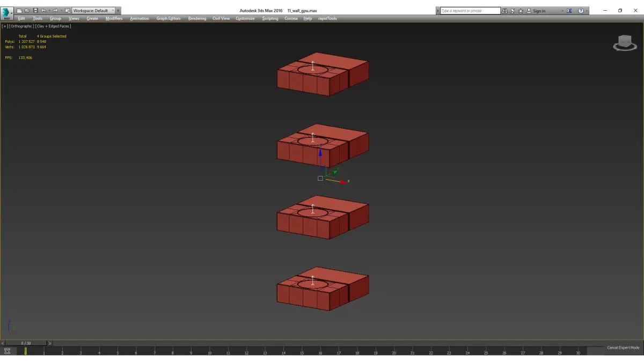Expand the quick access toolbar customize arrow

pyautogui.click(x=118, y=11)
